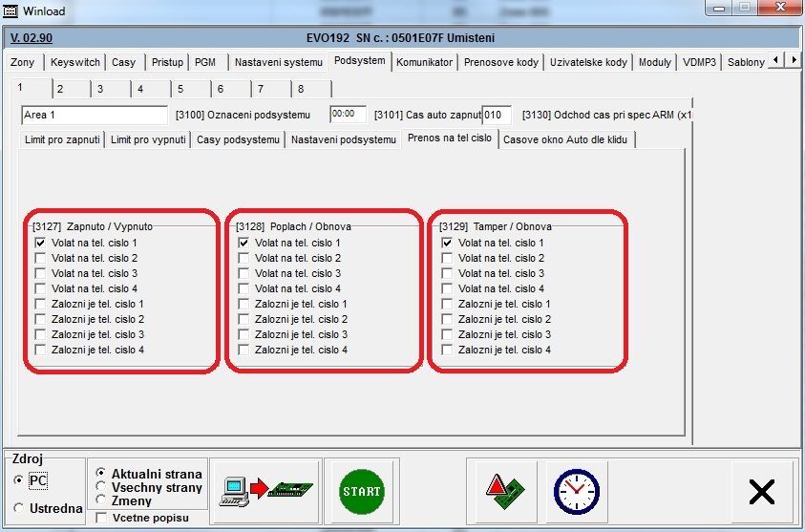Tick the Vcetne popisu checkbox
Screen dimensions: 805x532
click(x=102, y=518)
